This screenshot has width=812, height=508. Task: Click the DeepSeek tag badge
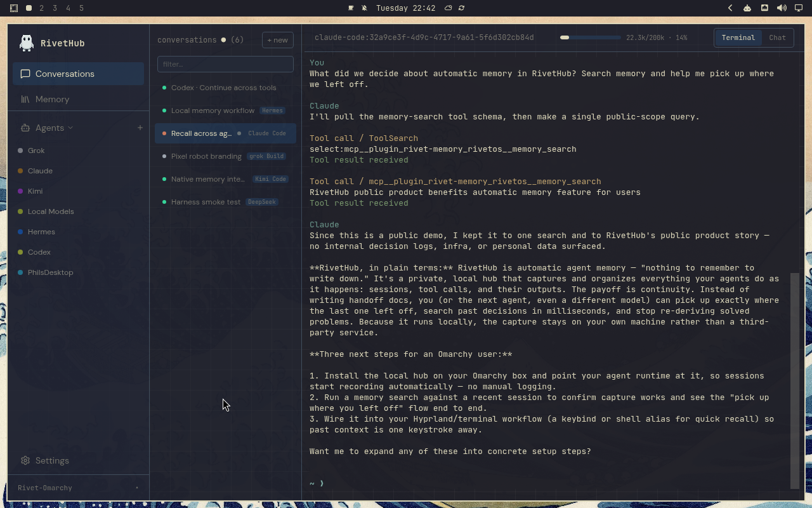pyautogui.click(x=262, y=202)
